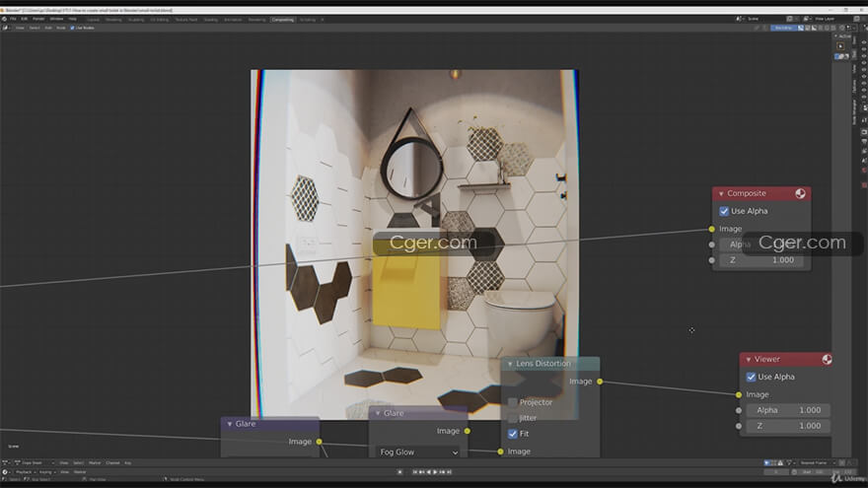The image size is (868, 488).
Task: Open the Dope Sheet mode dropdown
Action: pos(35,462)
